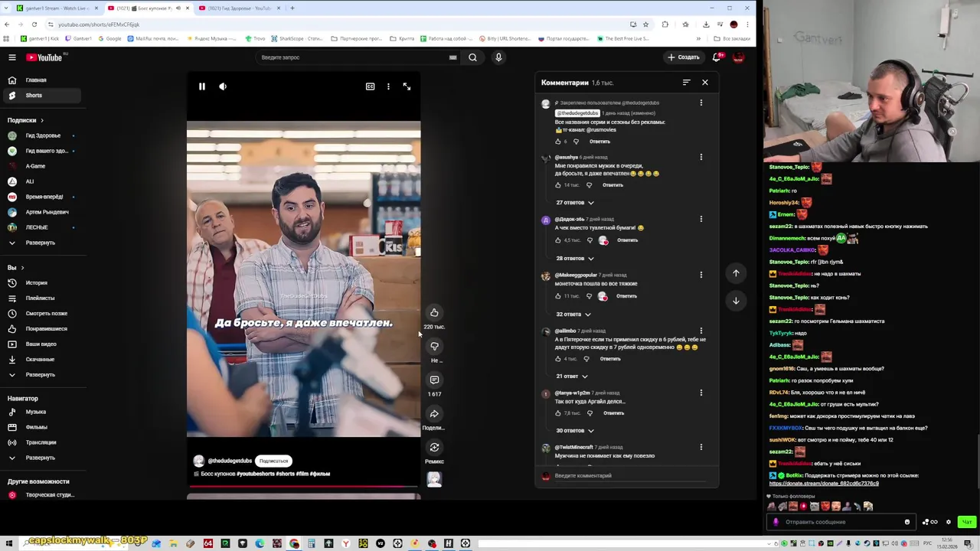Expand 27 ответов under @asushya comment
The width and height of the screenshot is (980, 551).
click(x=575, y=203)
